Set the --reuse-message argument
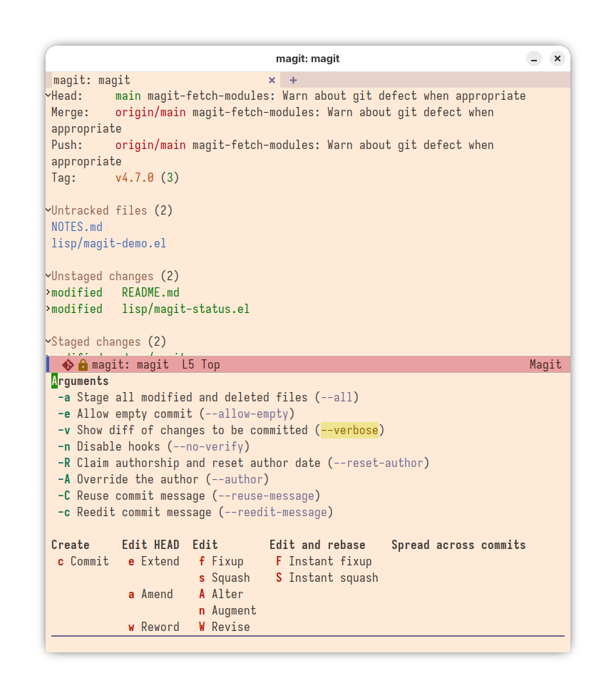Viewport: 616px width, 698px height. [189, 496]
